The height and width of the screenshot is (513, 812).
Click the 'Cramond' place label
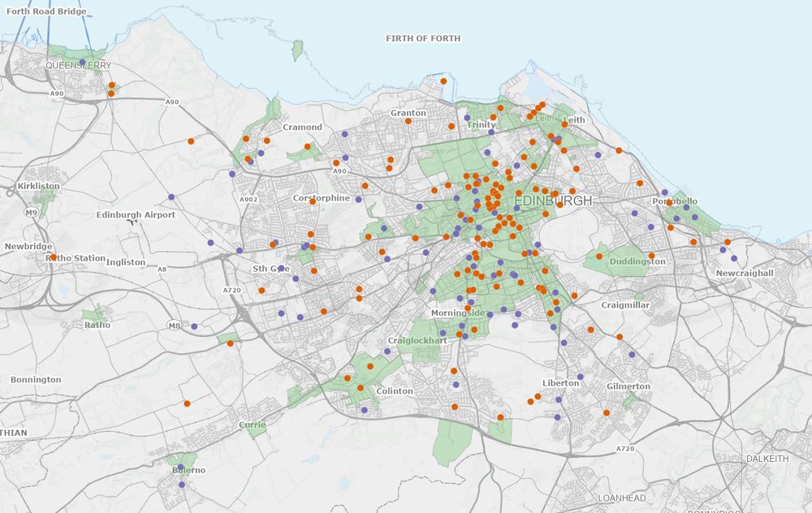(302, 127)
